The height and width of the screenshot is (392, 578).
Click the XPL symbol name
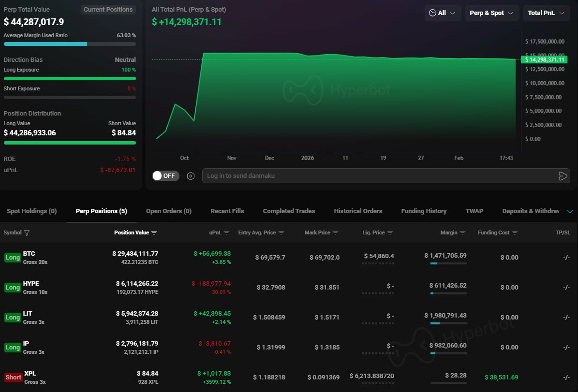click(x=30, y=373)
